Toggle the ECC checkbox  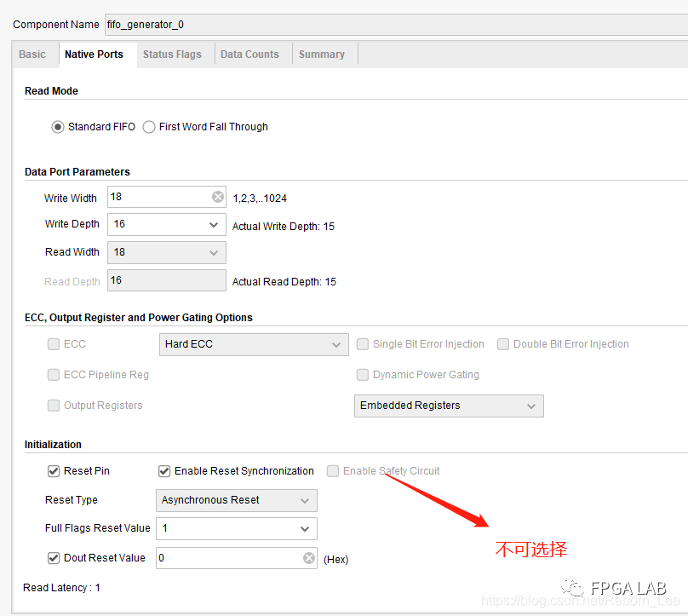[54, 344]
